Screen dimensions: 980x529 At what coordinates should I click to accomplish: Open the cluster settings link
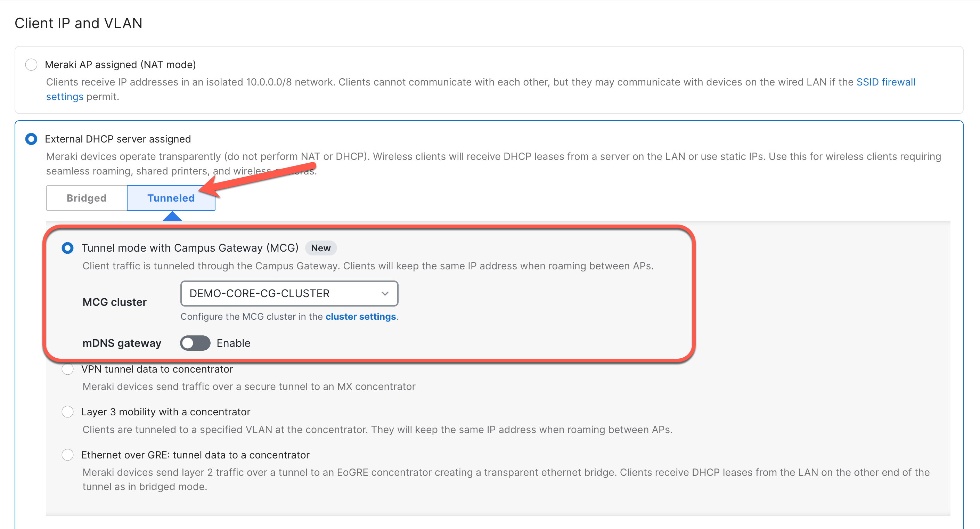coord(361,317)
